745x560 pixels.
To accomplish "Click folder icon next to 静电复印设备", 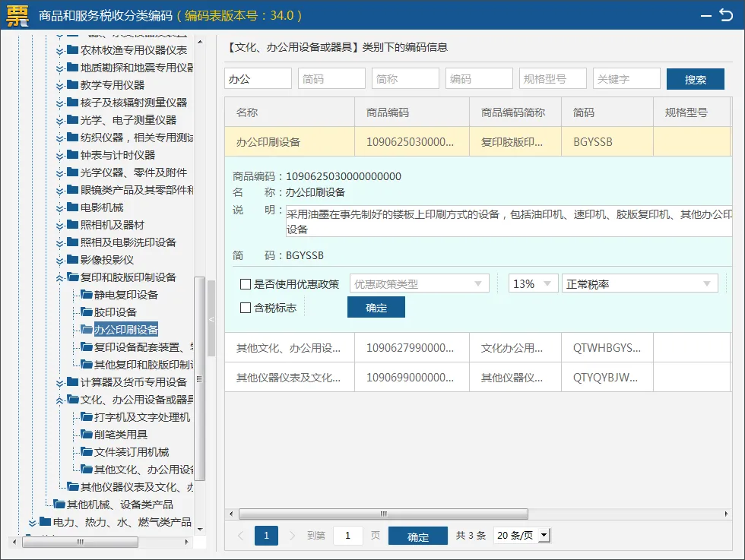I will pos(87,295).
